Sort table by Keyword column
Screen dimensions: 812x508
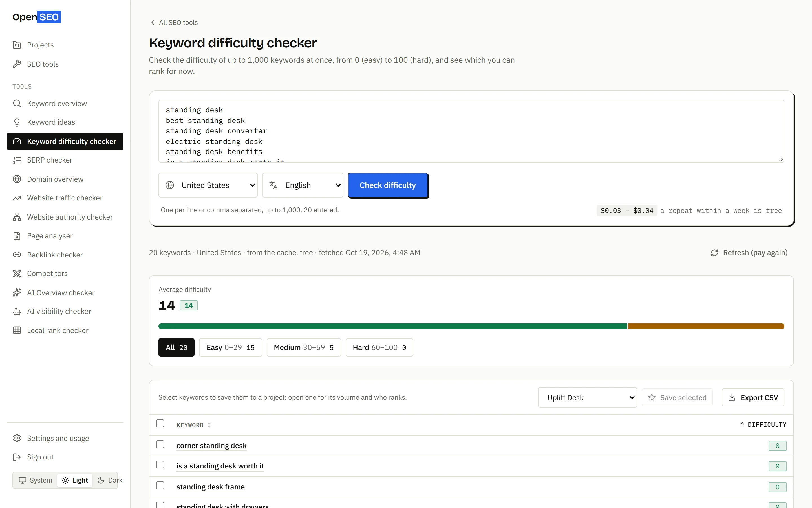pos(194,425)
